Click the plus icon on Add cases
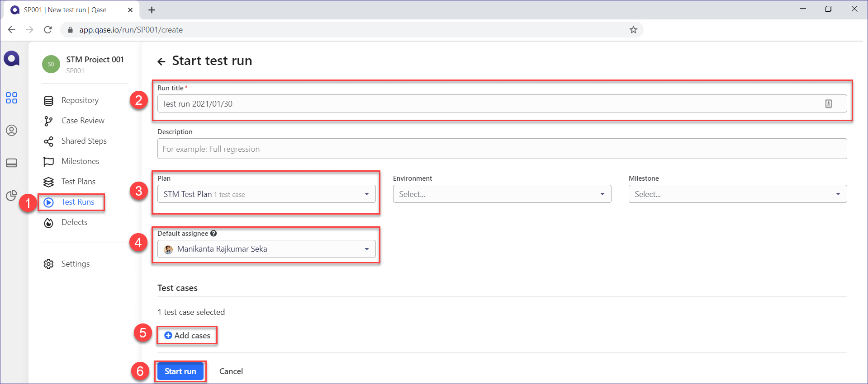Viewport: 868px width, 384px height. pyautogui.click(x=168, y=335)
